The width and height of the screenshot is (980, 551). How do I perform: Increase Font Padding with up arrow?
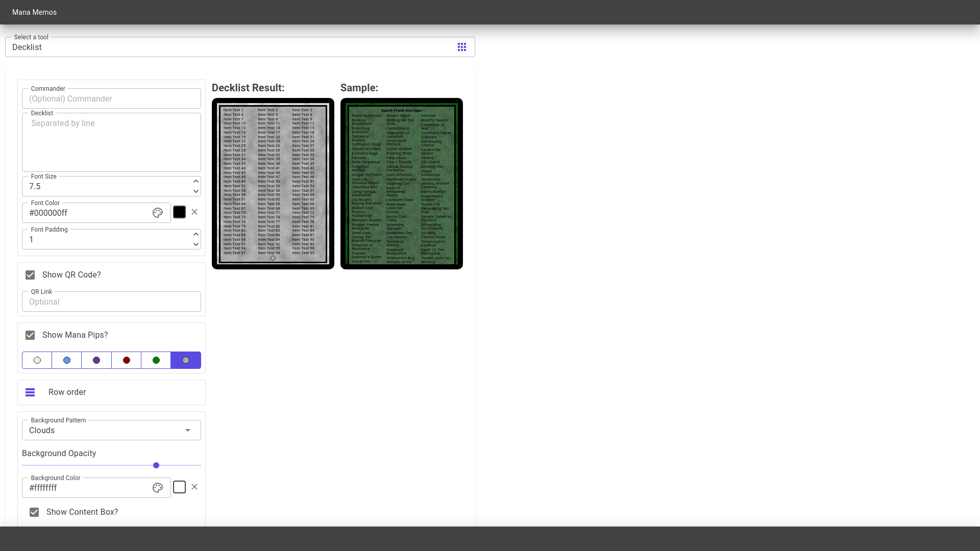196,234
